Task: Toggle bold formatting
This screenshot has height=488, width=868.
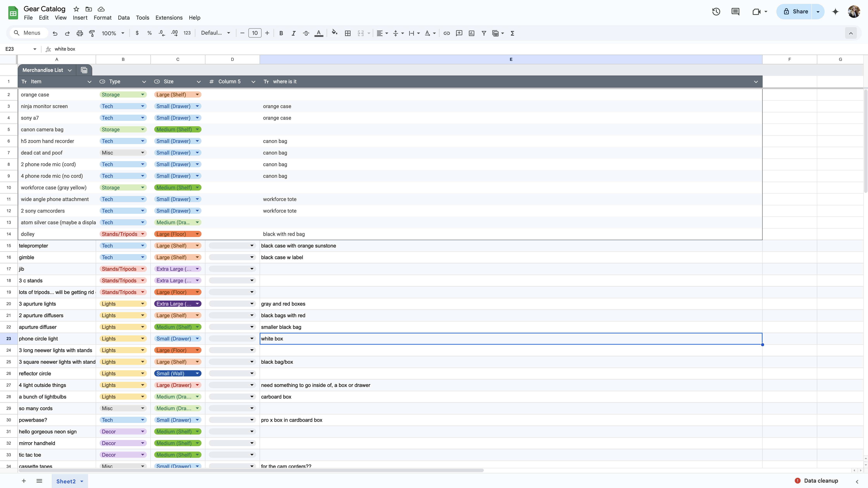Action: coord(281,33)
